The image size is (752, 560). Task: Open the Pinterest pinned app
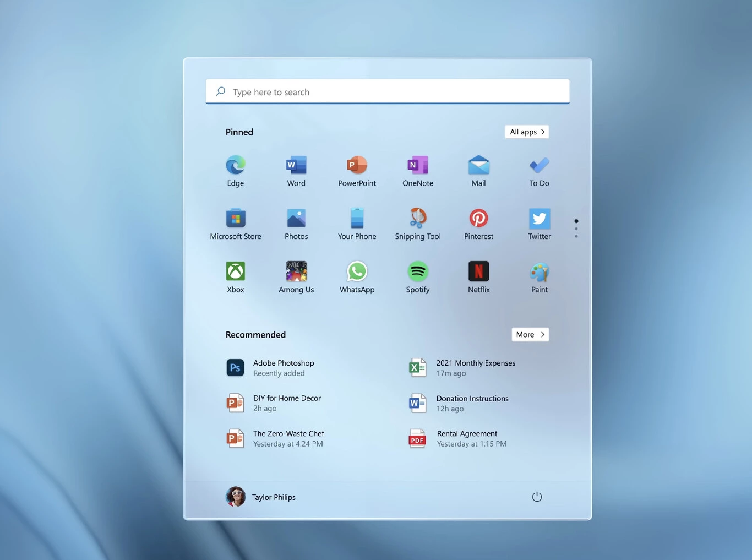pos(478,219)
